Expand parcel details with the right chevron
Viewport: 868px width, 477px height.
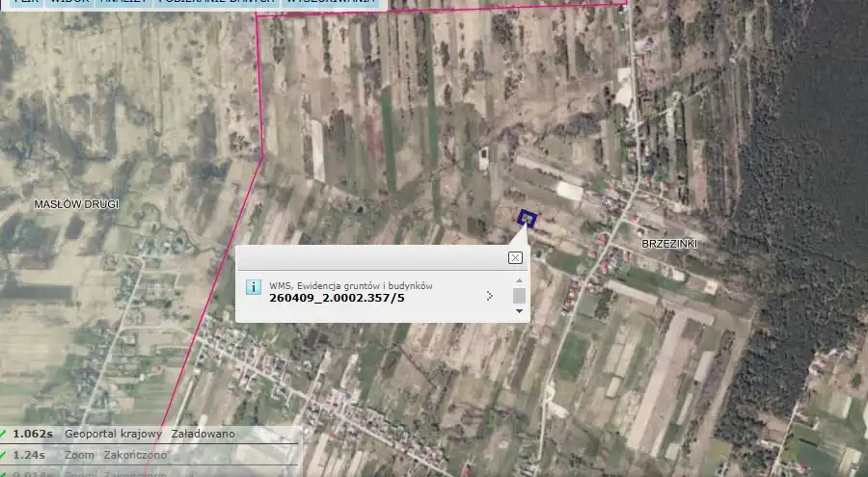489,296
